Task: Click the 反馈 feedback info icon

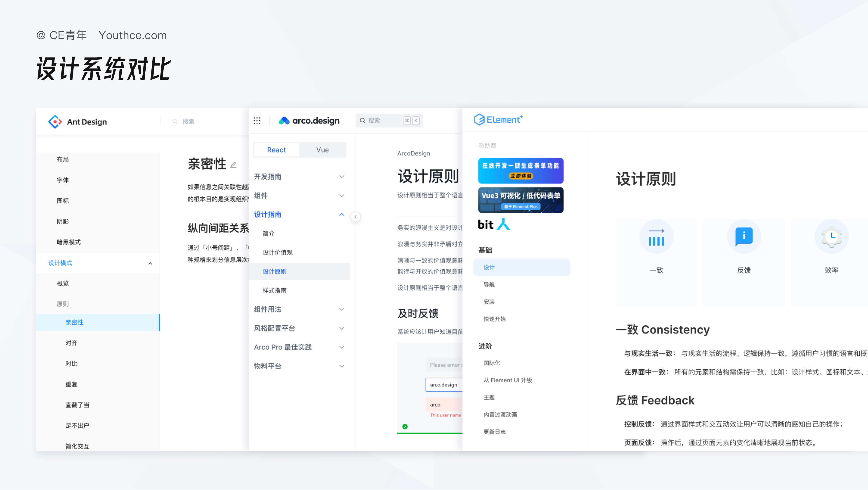Action: (x=744, y=236)
